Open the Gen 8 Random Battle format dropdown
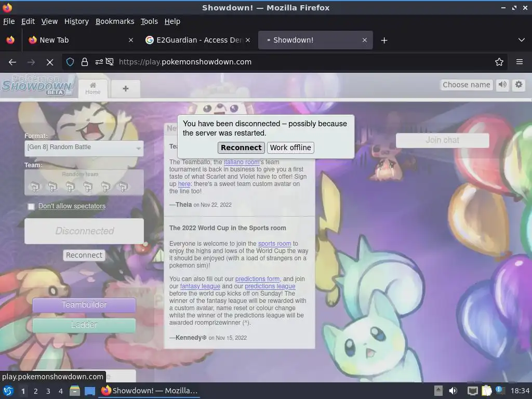This screenshot has width=532, height=399. tap(84, 148)
